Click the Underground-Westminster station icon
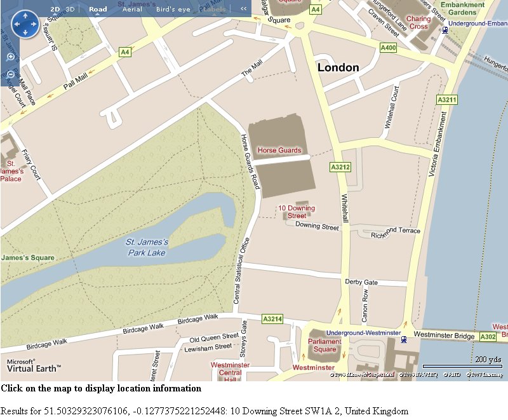 pyautogui.click(x=404, y=339)
